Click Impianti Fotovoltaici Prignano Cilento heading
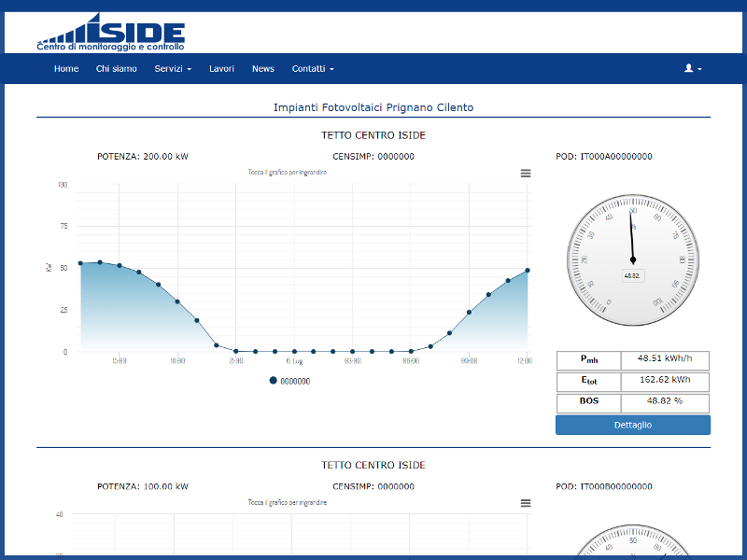This screenshot has height=560, width=747. click(373, 107)
